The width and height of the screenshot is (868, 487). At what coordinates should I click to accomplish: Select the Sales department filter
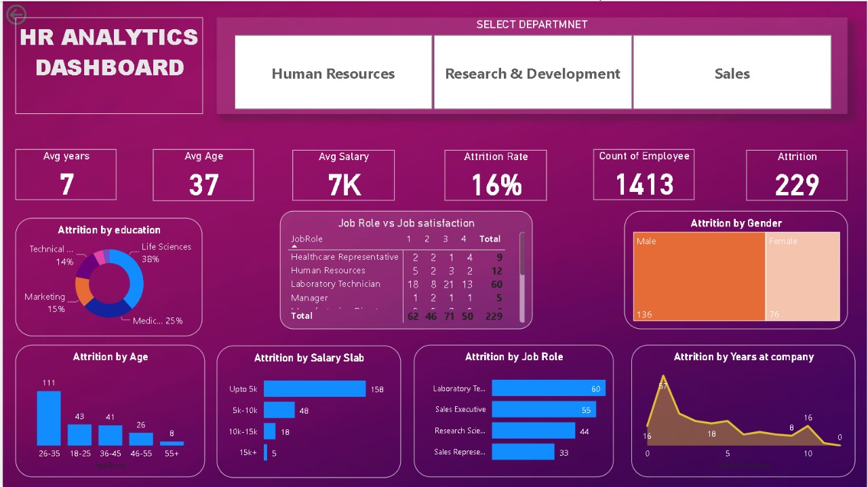click(x=732, y=73)
